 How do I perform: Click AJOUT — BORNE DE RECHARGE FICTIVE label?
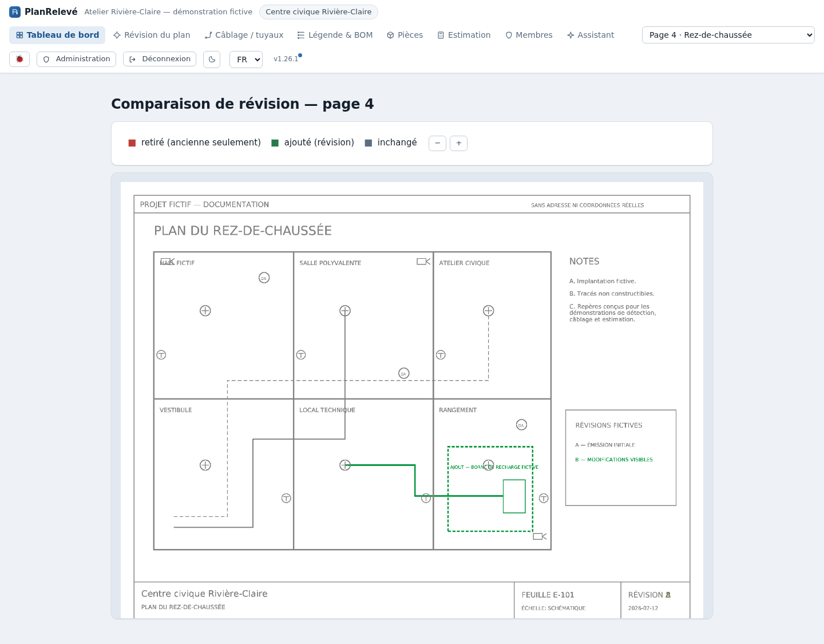click(x=494, y=467)
